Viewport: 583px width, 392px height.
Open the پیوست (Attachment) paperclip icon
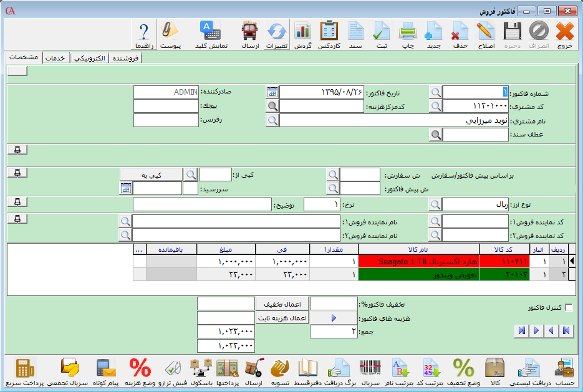170,34
